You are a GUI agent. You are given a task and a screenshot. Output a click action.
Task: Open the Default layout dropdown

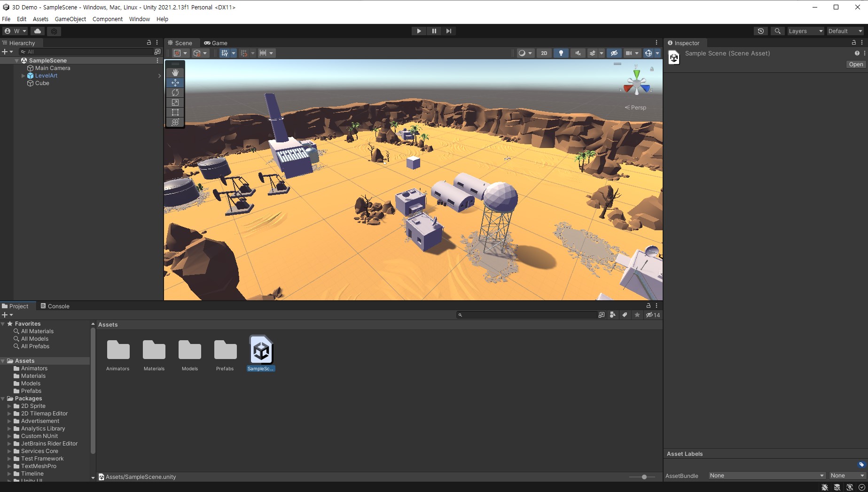[x=845, y=31]
